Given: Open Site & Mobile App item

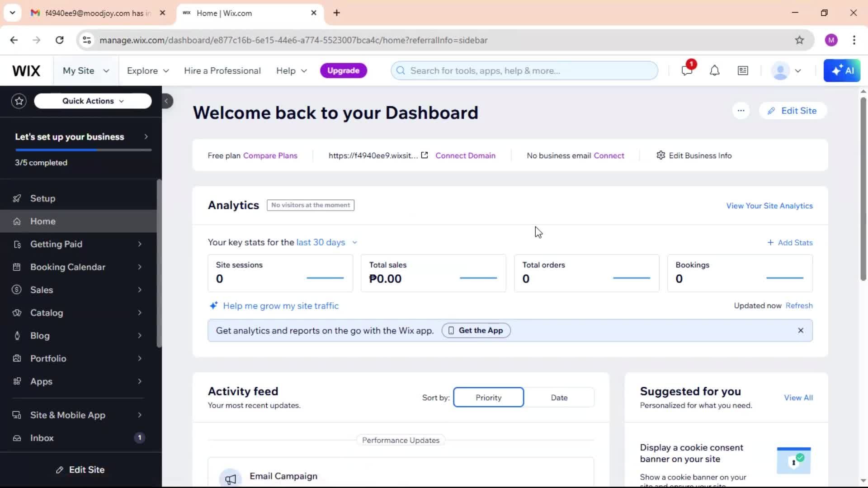Looking at the screenshot, I should [x=78, y=415].
